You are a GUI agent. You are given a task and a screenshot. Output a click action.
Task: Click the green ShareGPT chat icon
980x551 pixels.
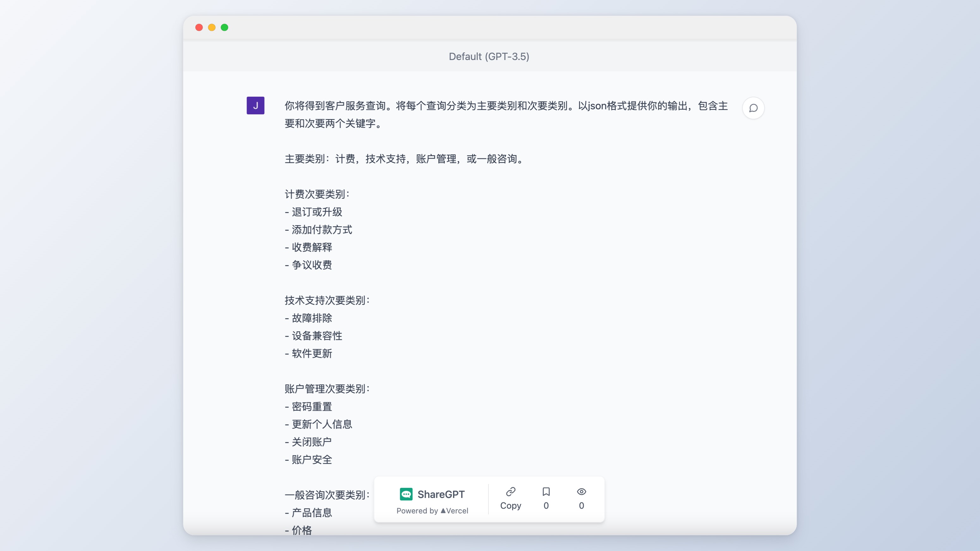pos(406,494)
